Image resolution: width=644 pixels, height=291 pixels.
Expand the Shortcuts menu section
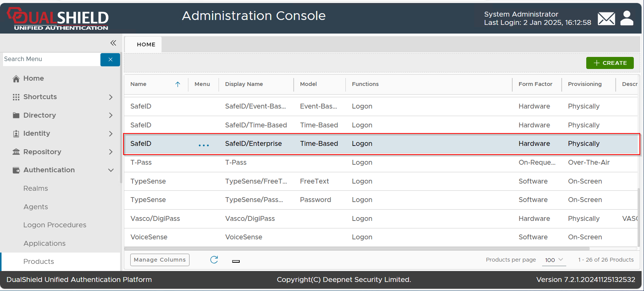point(111,97)
